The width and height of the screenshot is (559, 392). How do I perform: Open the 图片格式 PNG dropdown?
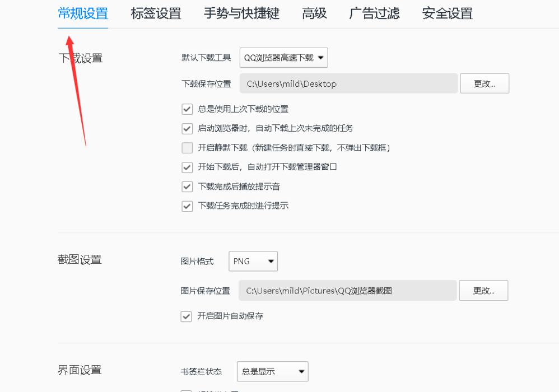coord(253,261)
